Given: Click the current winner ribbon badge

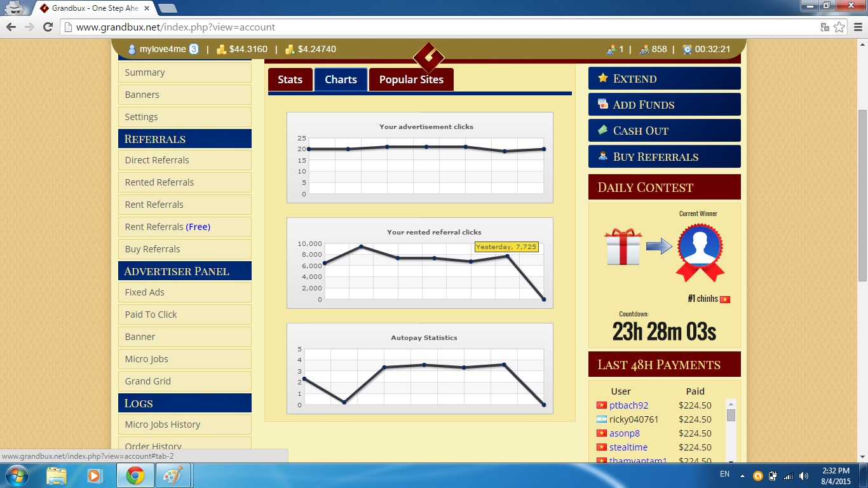Looking at the screenshot, I should pyautogui.click(x=699, y=252).
